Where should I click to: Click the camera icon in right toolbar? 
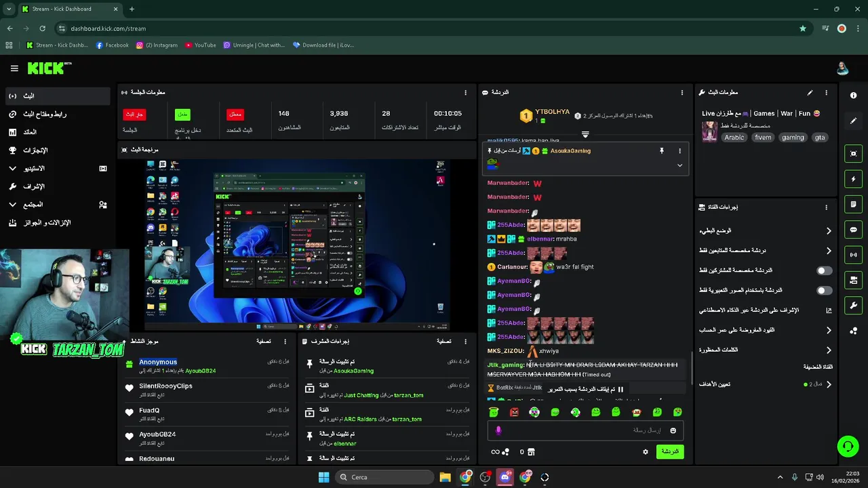pos(854,280)
